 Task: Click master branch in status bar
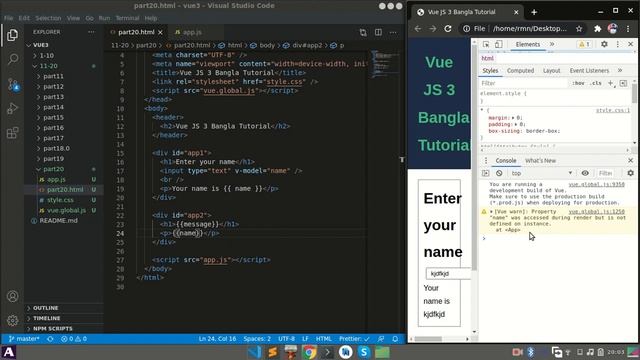tap(24, 339)
